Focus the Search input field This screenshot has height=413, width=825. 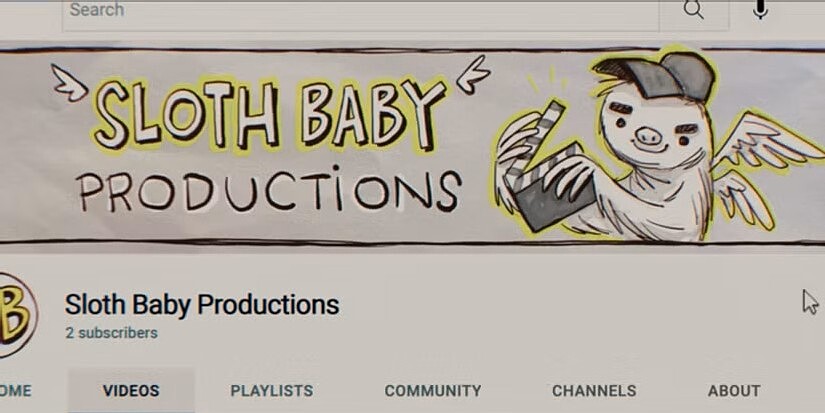pos(360,12)
